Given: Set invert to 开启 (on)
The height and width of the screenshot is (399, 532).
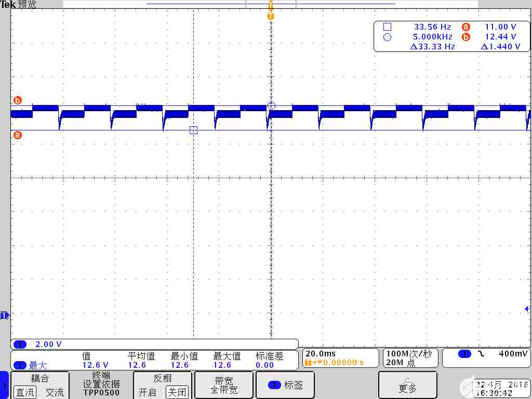Looking at the screenshot, I should click(148, 393).
